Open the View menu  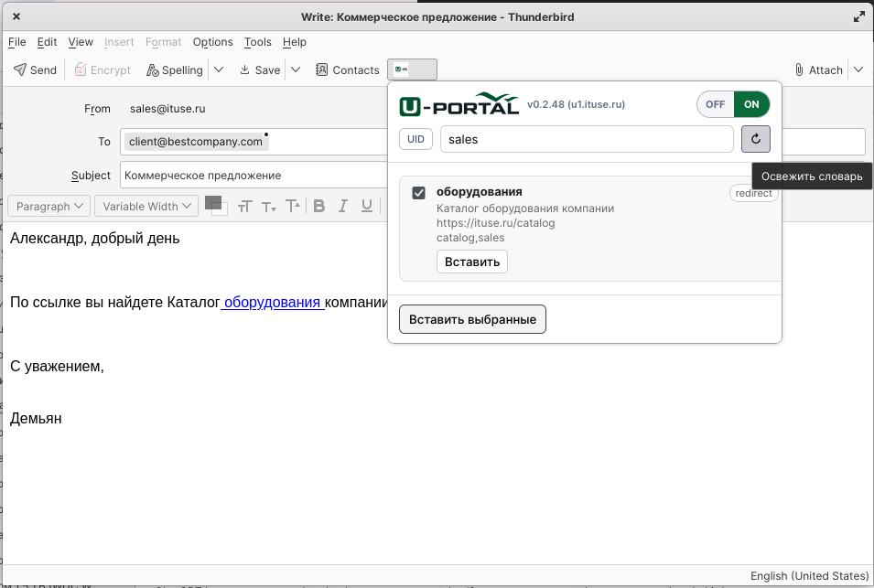[81, 42]
